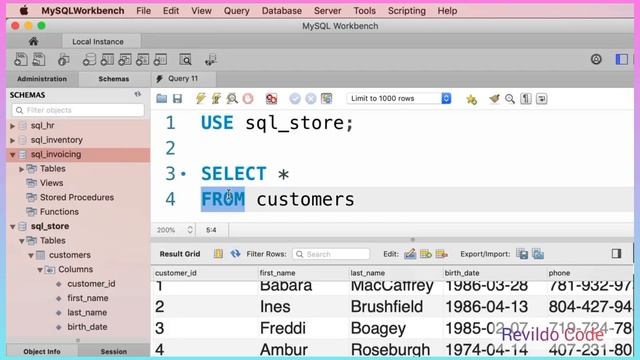The height and width of the screenshot is (360, 640).
Task: Commit transaction checkmark icon
Action: 295,98
